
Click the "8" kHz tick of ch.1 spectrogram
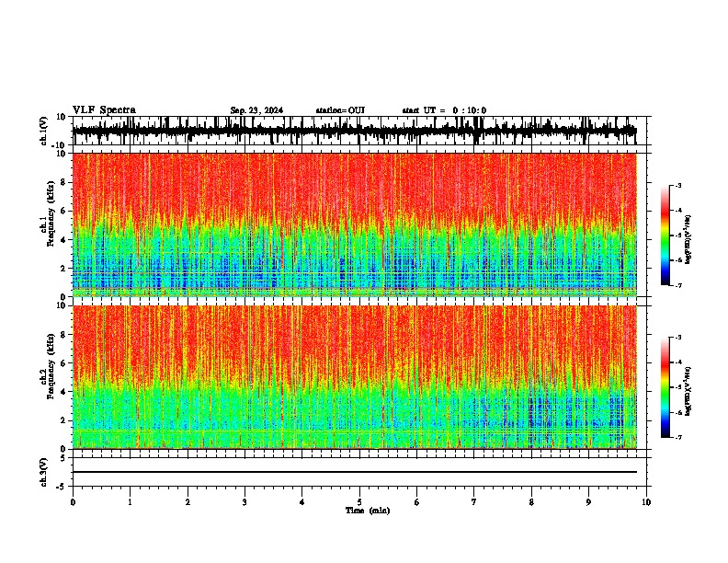[64, 182]
